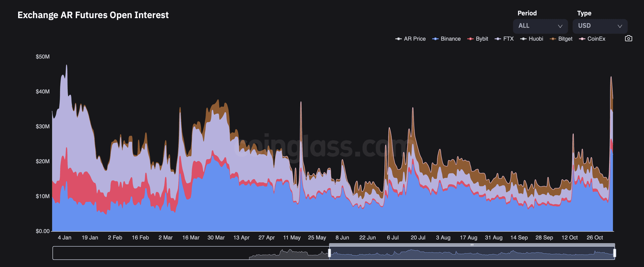Image resolution: width=644 pixels, height=267 pixels.
Task: Open the Period ALL dropdown
Action: (x=540, y=26)
